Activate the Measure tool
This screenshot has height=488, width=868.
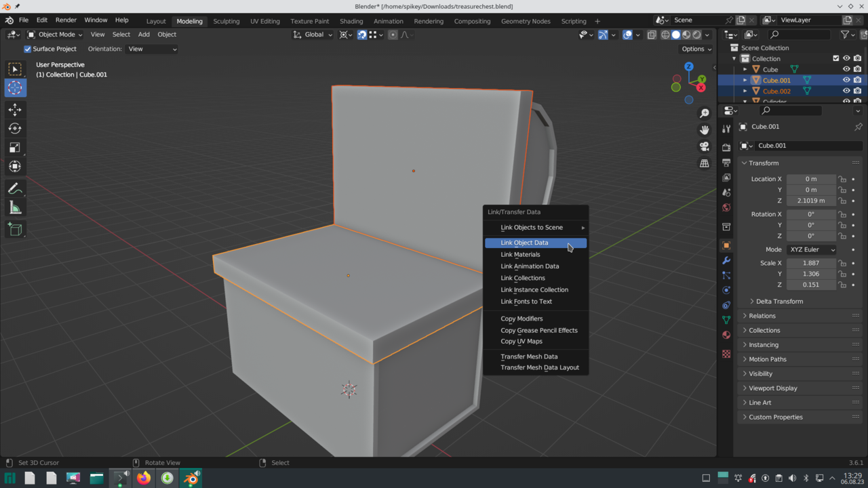15,208
